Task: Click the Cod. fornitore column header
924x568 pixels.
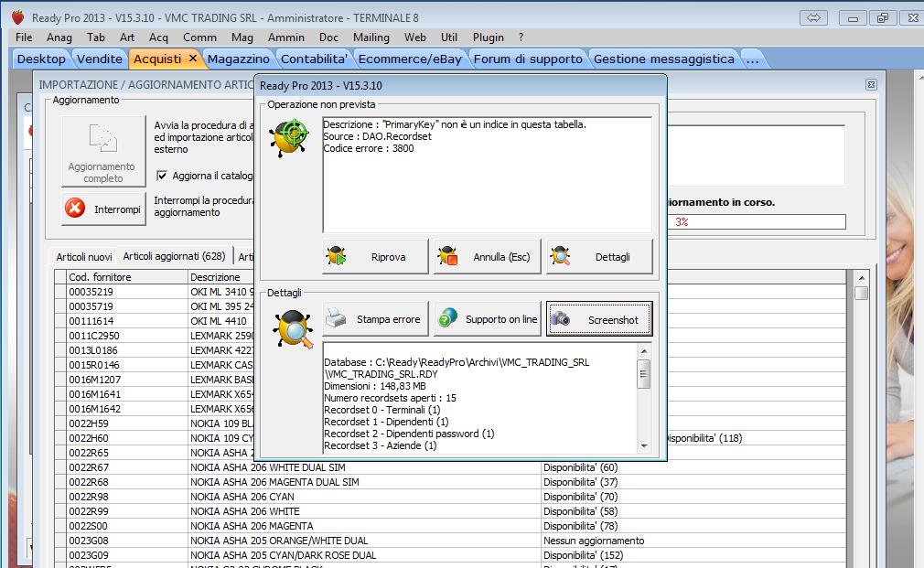Action: pos(126,277)
